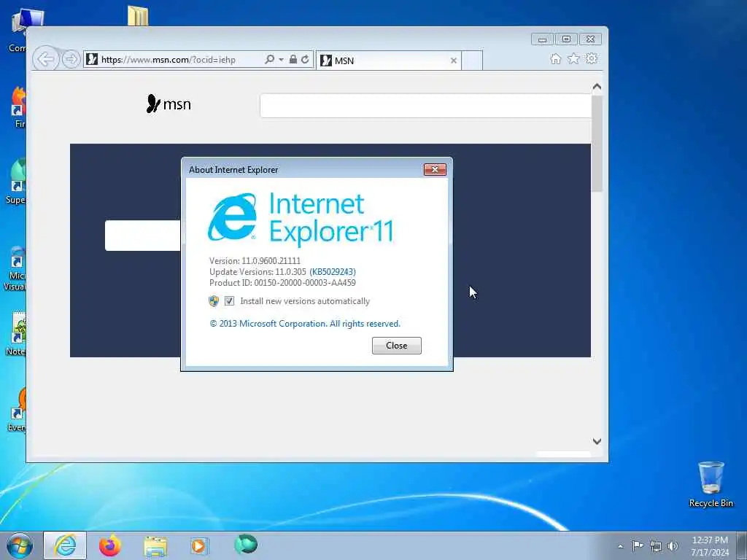Click the Version 11.0.9600.21111 text
Screen dimensions: 747x560
click(x=255, y=261)
